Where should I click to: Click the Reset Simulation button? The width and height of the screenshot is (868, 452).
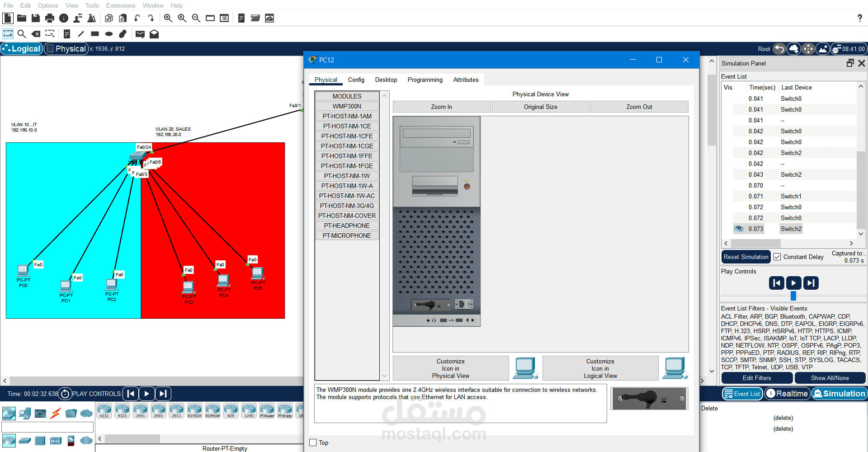[746, 257]
